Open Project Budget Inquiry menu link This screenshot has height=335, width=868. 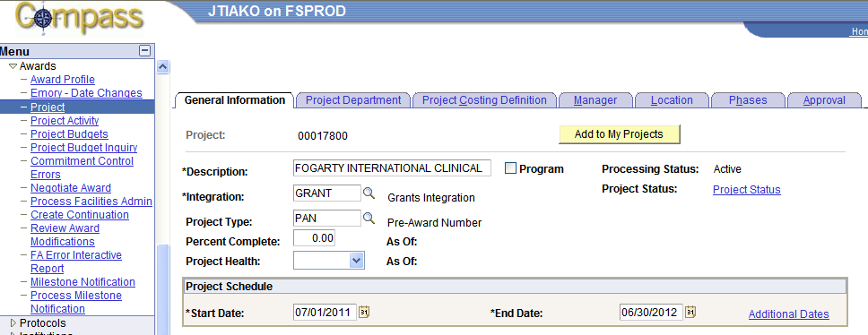84,148
